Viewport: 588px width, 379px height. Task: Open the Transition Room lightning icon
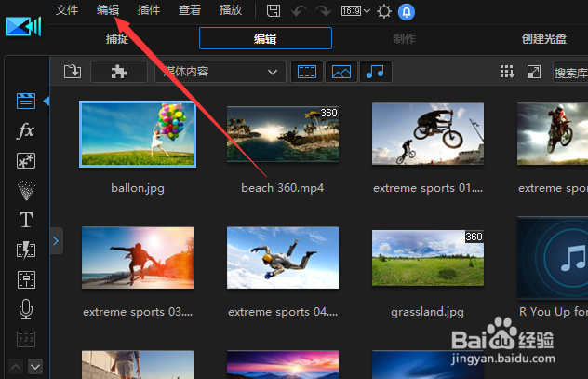pyautogui.click(x=26, y=250)
